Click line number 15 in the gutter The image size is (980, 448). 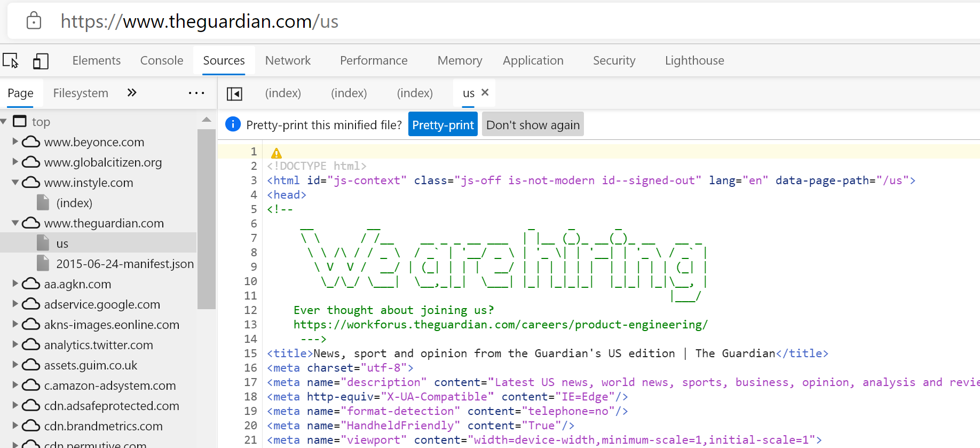250,353
